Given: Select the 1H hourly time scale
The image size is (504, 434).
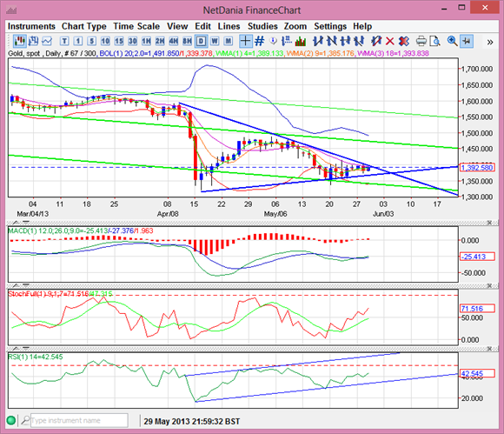Looking at the screenshot, I should click(146, 41).
